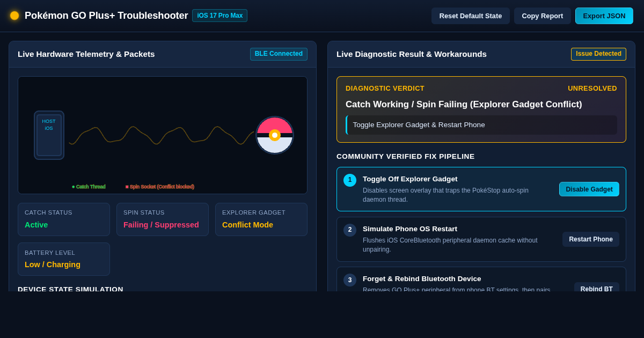Click the Toggle Off Explorer Gadget title
Image resolution: width=644 pixels, height=338 pixels.
click(410, 179)
